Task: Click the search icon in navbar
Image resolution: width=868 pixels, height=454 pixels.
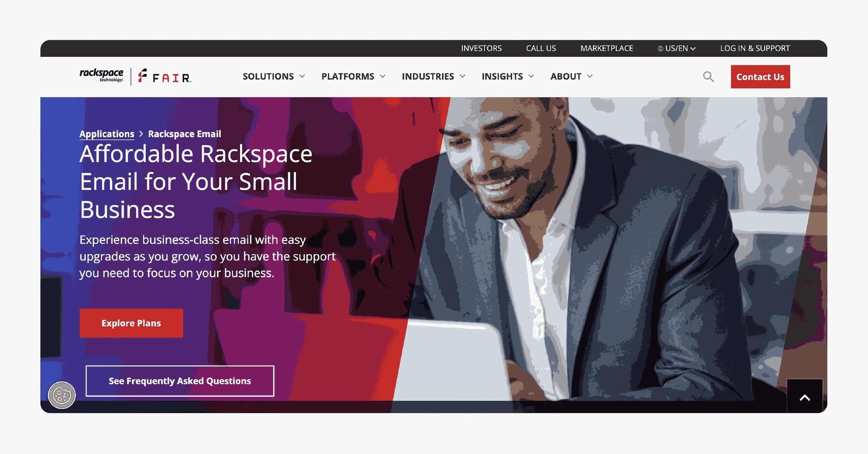Action: [x=708, y=76]
